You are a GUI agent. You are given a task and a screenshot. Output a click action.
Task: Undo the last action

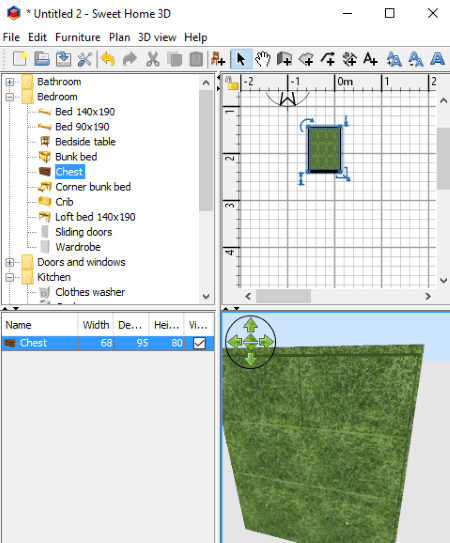point(108,59)
